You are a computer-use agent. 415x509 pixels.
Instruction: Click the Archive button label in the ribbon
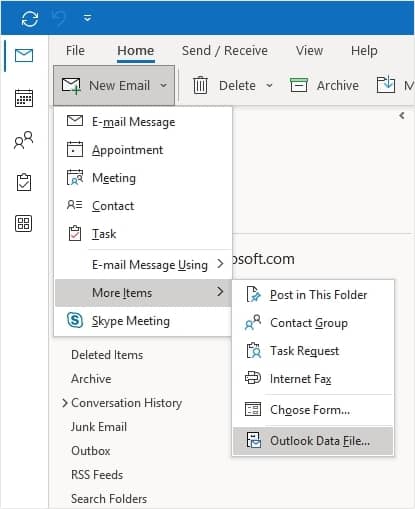pyautogui.click(x=338, y=86)
